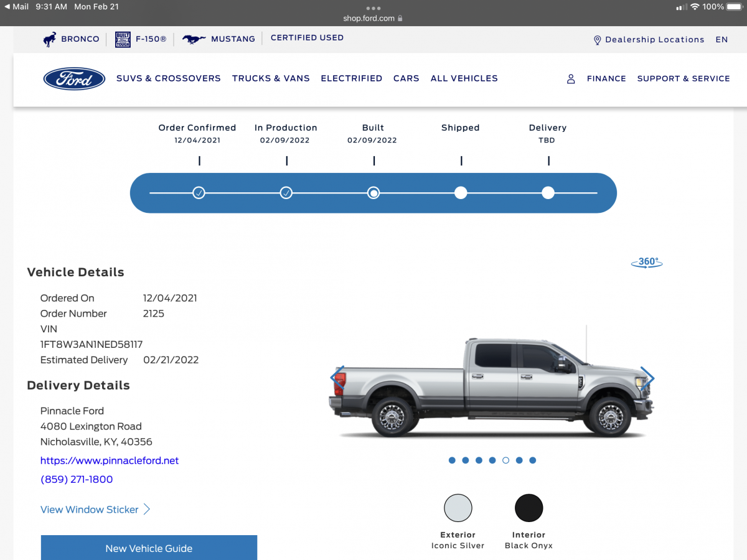
Task: Launch the 360° vehicle view
Action: coord(647,262)
